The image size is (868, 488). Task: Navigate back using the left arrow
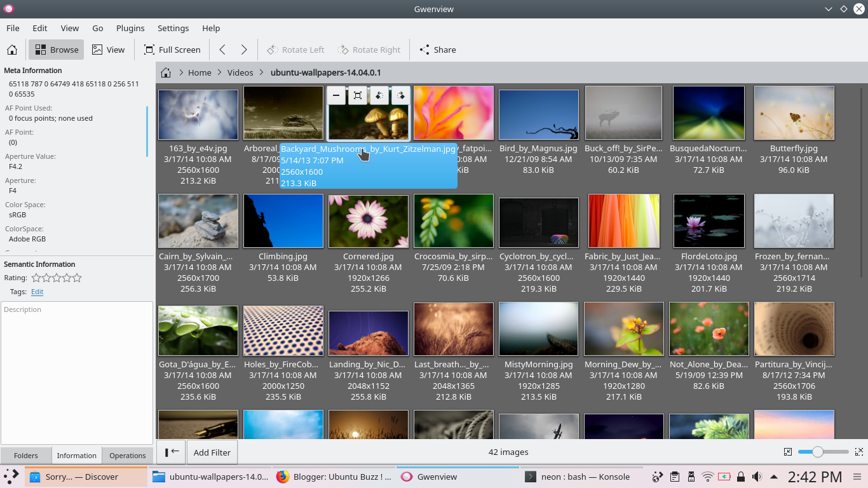click(x=222, y=50)
